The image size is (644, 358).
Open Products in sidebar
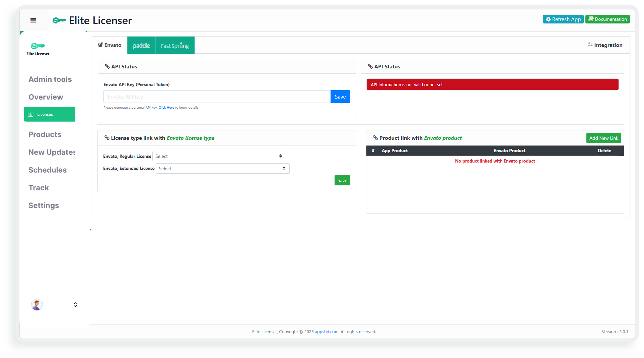45,135
